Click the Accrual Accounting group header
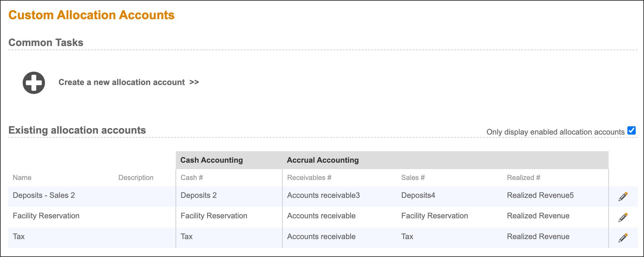Image resolution: width=644 pixels, height=257 pixels. 323,160
